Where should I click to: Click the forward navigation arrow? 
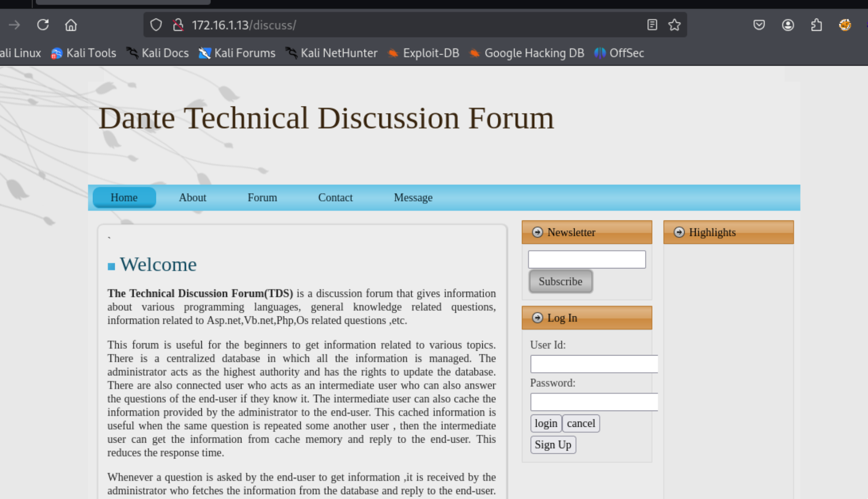click(x=15, y=25)
